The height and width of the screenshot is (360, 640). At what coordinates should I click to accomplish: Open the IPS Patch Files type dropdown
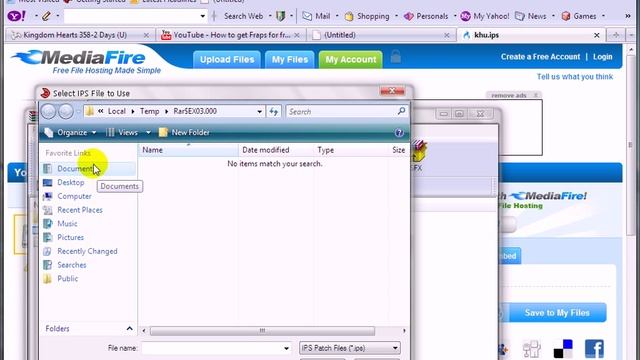click(350, 348)
